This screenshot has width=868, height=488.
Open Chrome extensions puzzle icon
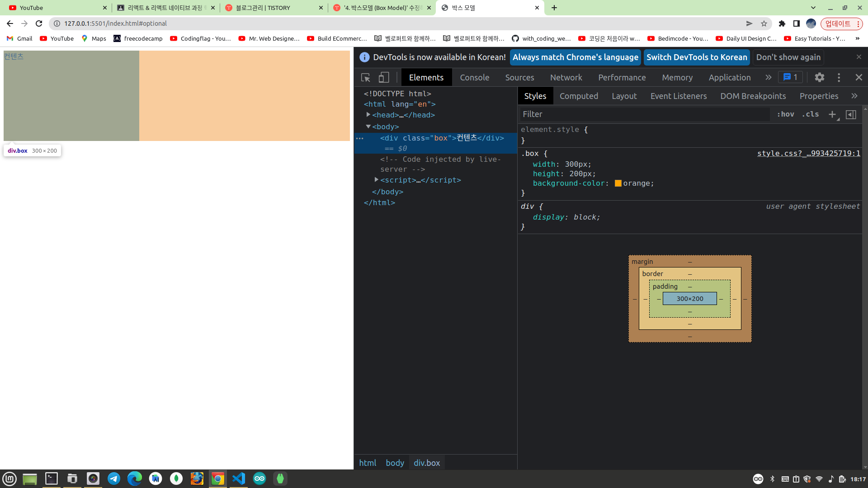pos(782,23)
